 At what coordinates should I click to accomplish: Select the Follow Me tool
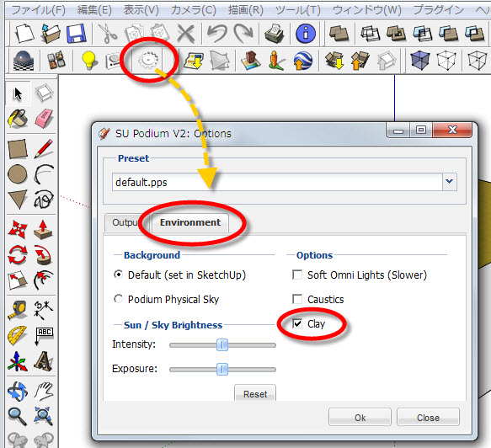point(43,255)
